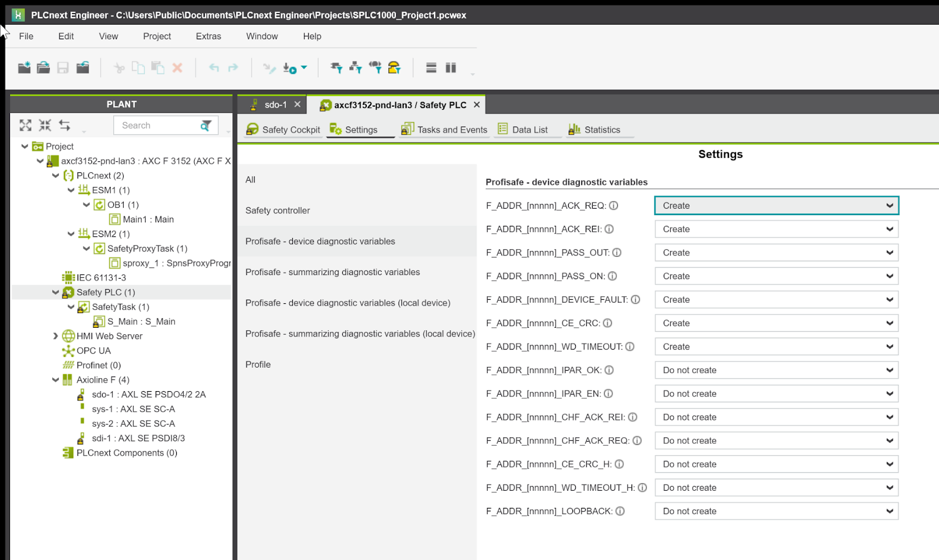
Task: Expand all nodes in PLANT tree
Action: [x=26, y=125]
